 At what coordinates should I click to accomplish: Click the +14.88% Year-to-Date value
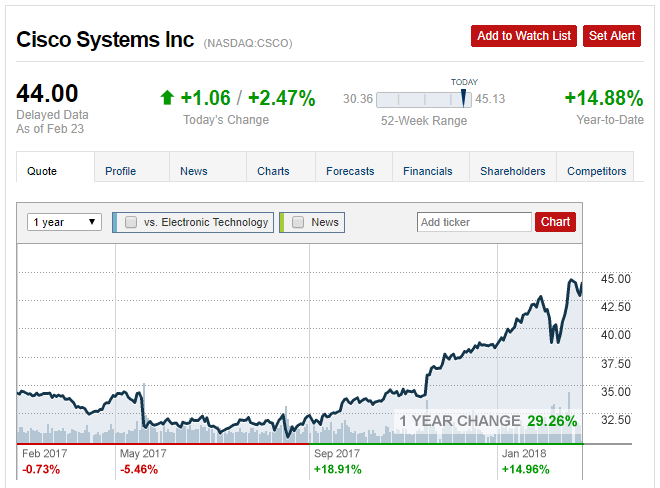tap(604, 98)
